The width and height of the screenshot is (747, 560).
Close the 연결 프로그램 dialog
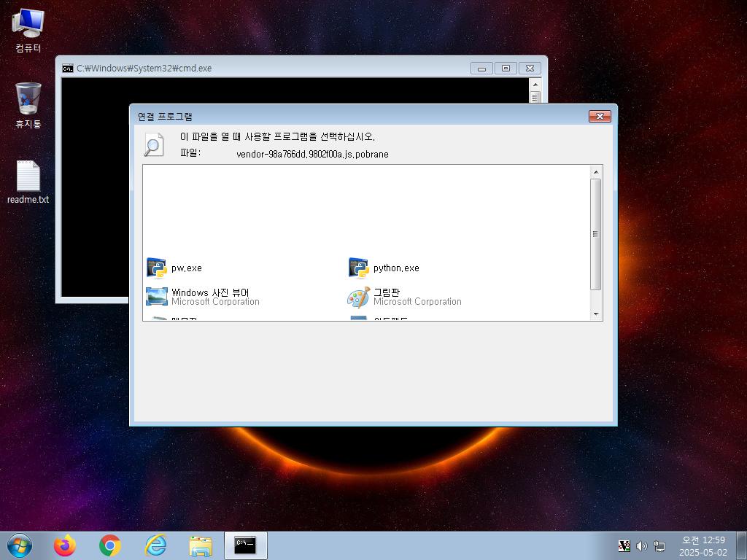click(600, 116)
